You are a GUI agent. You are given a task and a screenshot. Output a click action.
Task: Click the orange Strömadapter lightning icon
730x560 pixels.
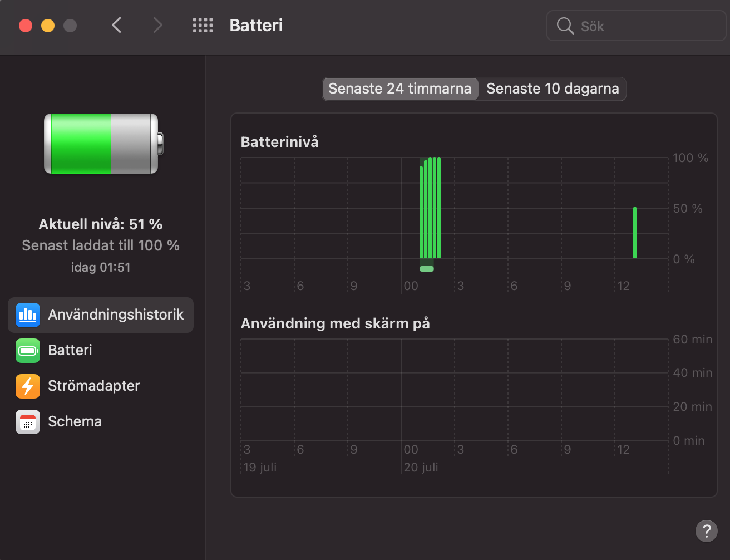point(28,386)
